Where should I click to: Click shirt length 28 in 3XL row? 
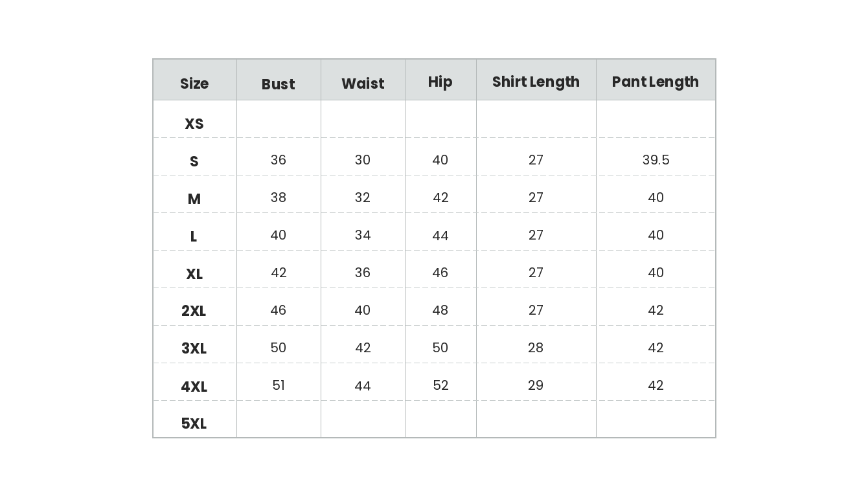(536, 348)
